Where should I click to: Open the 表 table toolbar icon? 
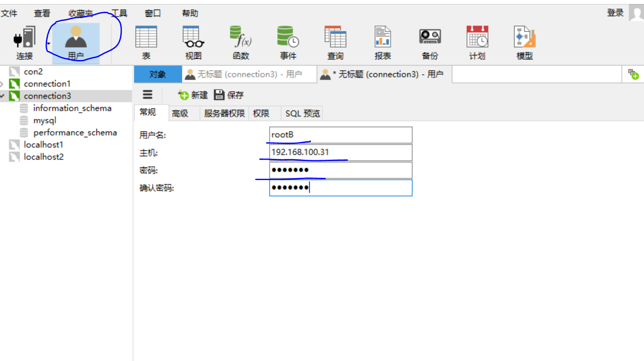pos(146,43)
